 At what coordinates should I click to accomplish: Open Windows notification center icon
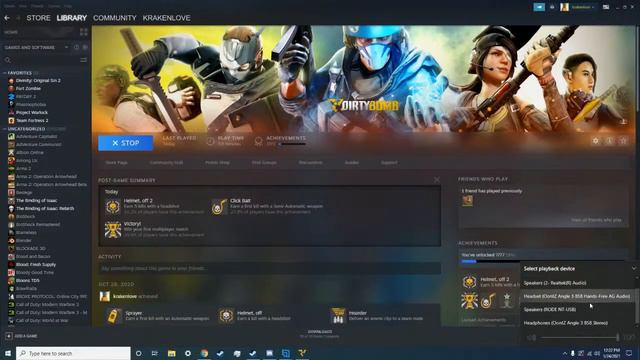[x=629, y=353]
